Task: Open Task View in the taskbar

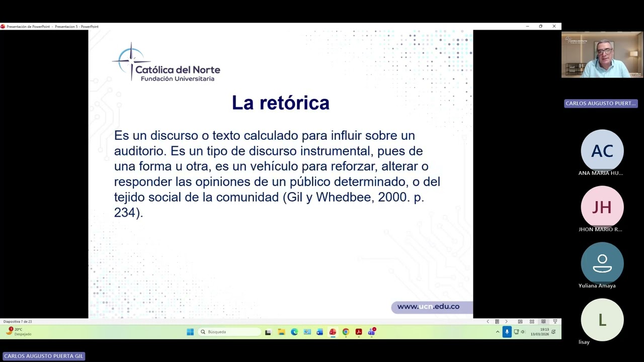Action: coord(268,332)
